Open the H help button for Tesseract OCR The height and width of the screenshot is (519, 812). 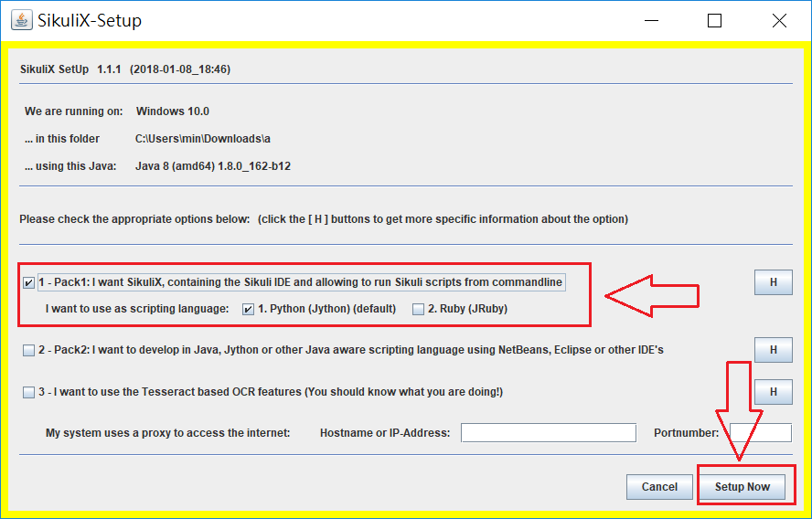coord(774,392)
